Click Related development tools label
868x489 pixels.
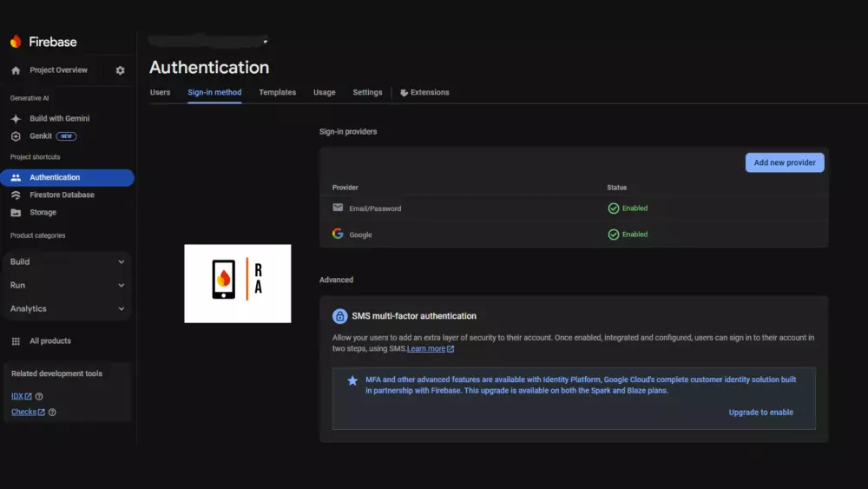click(x=56, y=373)
